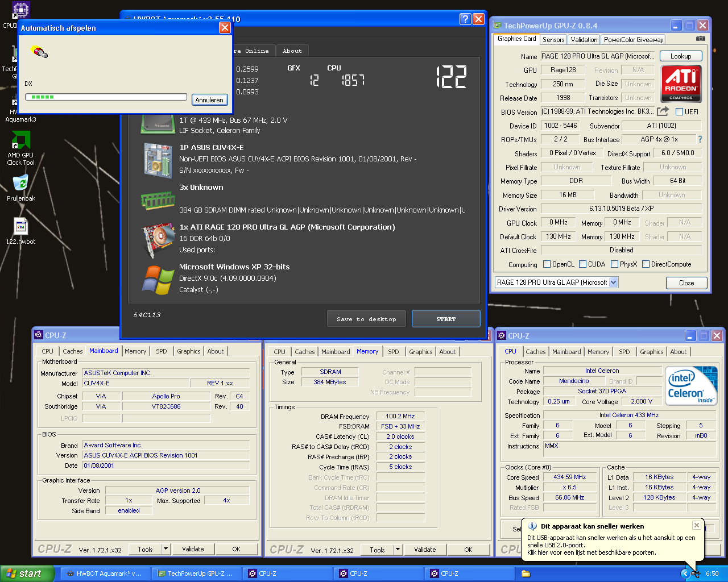Click the taskbar clock showing 6:50
The width and height of the screenshot is (728, 582).
[x=712, y=574]
